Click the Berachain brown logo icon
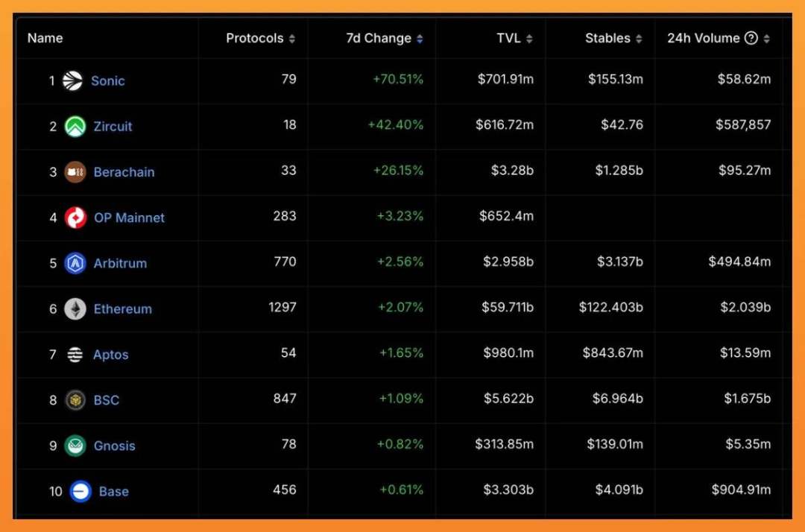Screen dimensions: 805x532 [x=75, y=172]
